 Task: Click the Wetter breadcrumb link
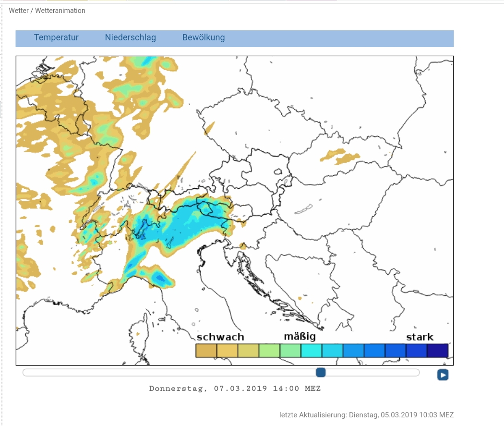coord(19,11)
